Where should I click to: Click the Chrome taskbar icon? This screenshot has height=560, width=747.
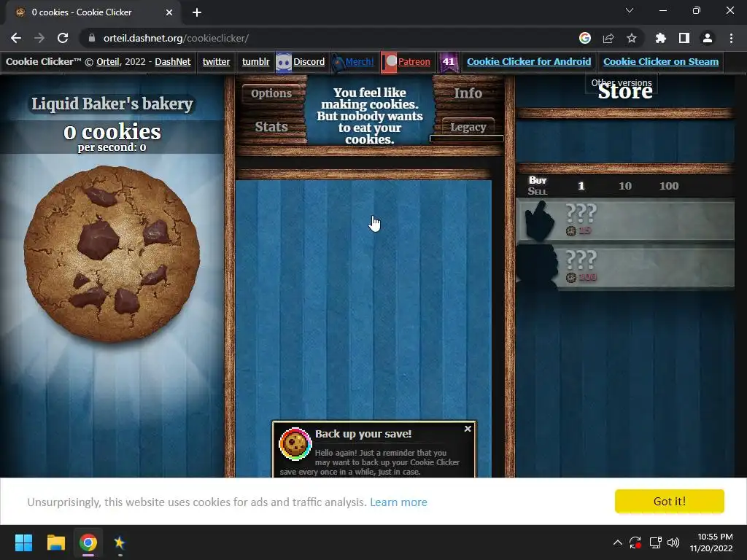click(x=88, y=542)
